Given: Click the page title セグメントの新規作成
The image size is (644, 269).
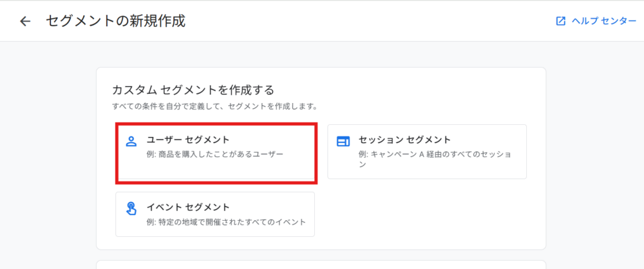Looking at the screenshot, I should coord(115,21).
